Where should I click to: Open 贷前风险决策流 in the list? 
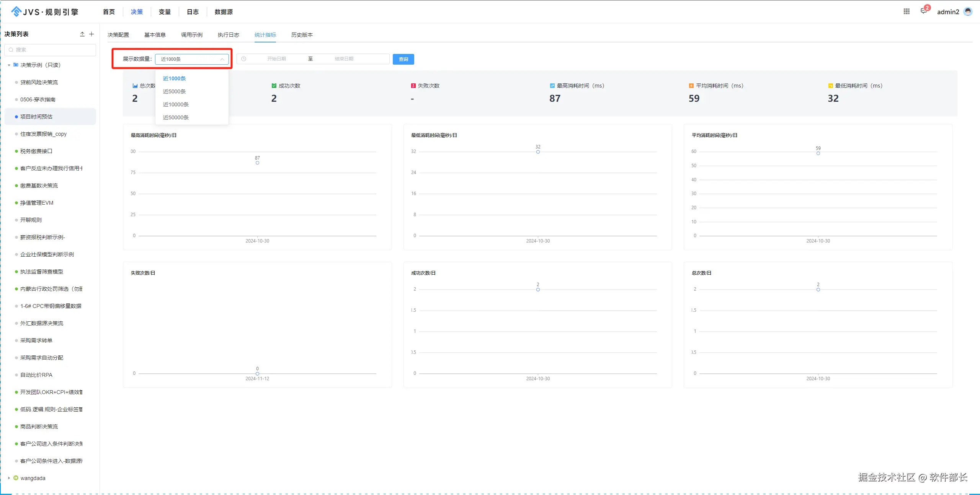tap(39, 82)
